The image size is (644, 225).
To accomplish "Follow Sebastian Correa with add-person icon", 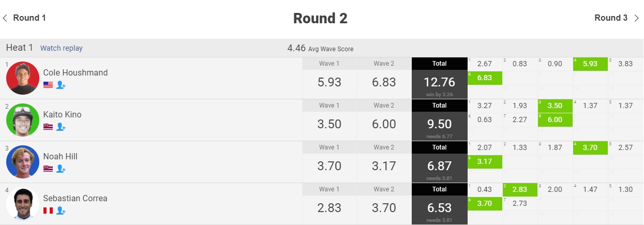I will click(x=61, y=211).
